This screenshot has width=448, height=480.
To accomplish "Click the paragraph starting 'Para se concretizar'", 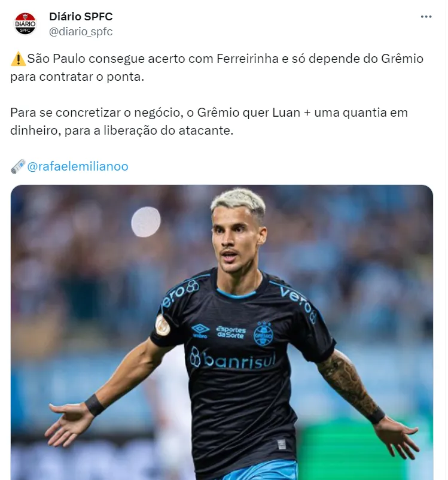I will click(209, 121).
